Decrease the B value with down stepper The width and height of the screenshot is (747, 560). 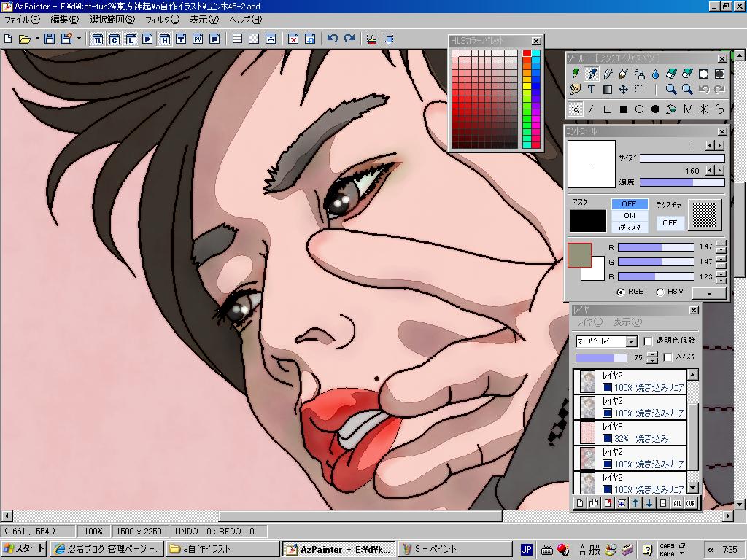721,280
